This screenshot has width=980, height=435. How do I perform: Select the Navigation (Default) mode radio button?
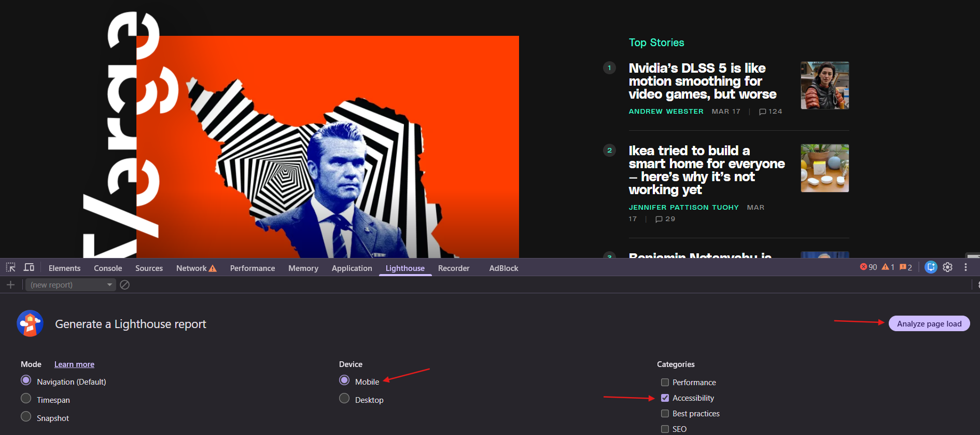tap(26, 380)
